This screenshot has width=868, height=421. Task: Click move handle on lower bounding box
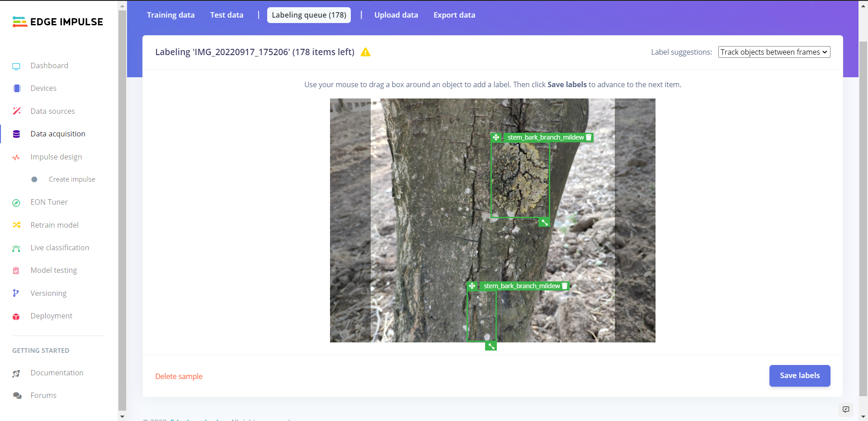coord(472,286)
